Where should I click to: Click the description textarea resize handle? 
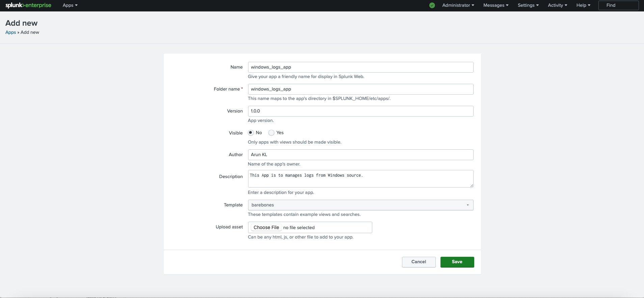click(x=472, y=185)
